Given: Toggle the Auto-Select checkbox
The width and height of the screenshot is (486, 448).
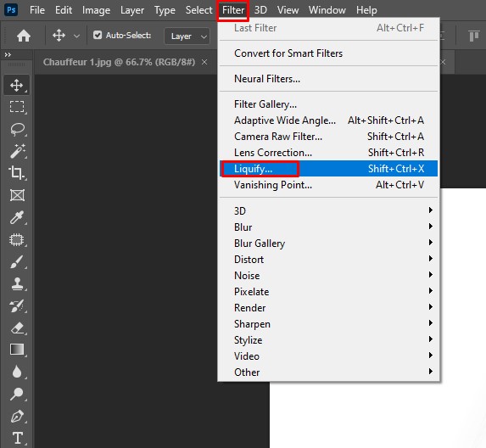Looking at the screenshot, I should tap(98, 35).
